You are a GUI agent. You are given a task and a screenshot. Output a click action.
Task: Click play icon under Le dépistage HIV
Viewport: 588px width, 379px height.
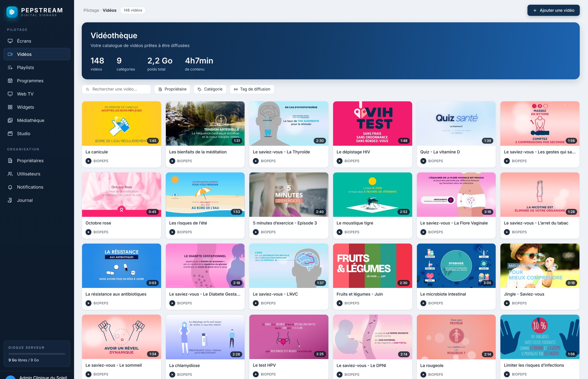point(340,161)
